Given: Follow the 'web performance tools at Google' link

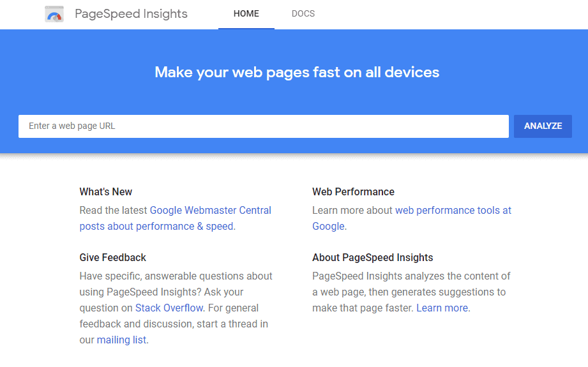Looking at the screenshot, I should [412, 218].
